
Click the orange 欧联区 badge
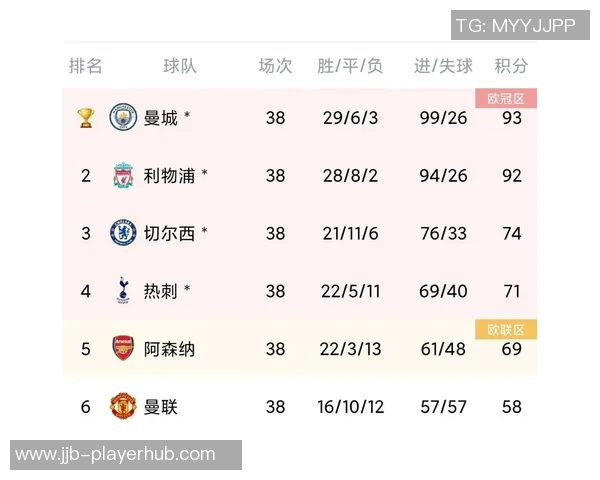(506, 330)
